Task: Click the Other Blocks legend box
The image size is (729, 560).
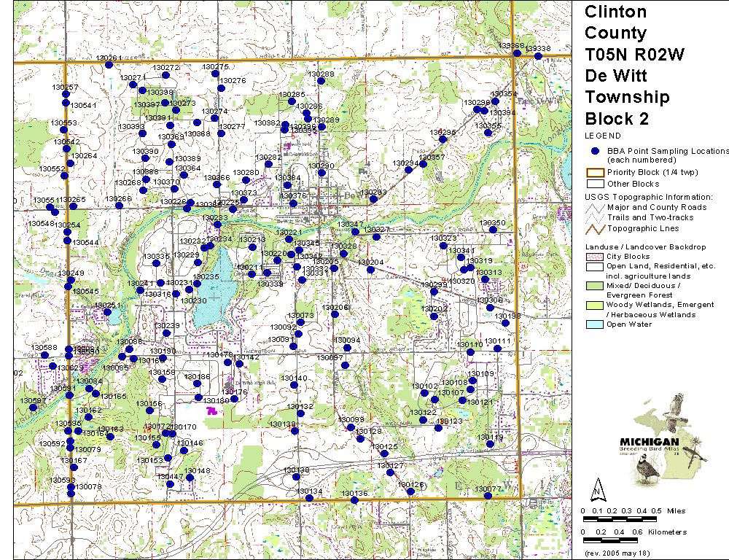Action: click(595, 184)
